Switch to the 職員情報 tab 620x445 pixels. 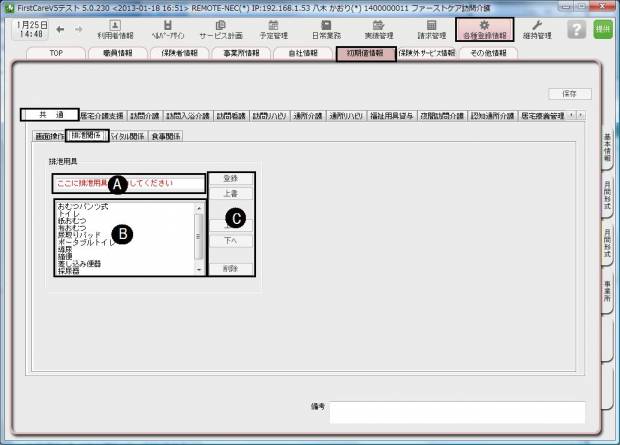click(123, 53)
